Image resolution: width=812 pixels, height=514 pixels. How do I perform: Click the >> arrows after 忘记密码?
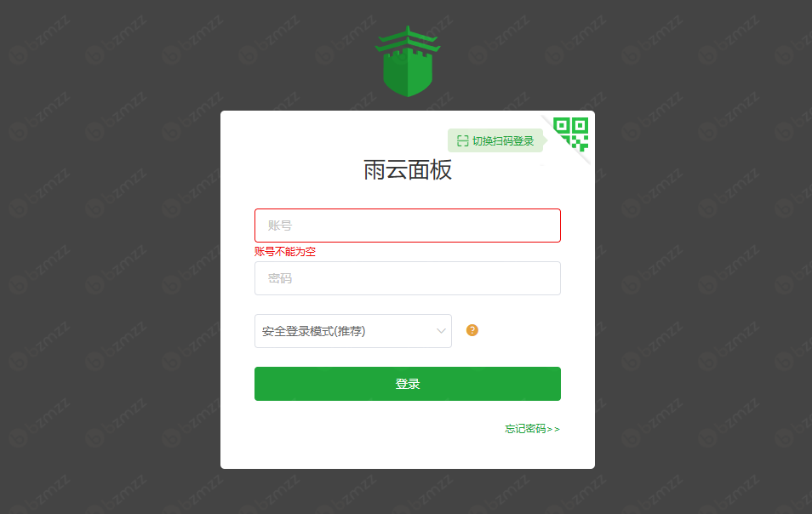(553, 429)
